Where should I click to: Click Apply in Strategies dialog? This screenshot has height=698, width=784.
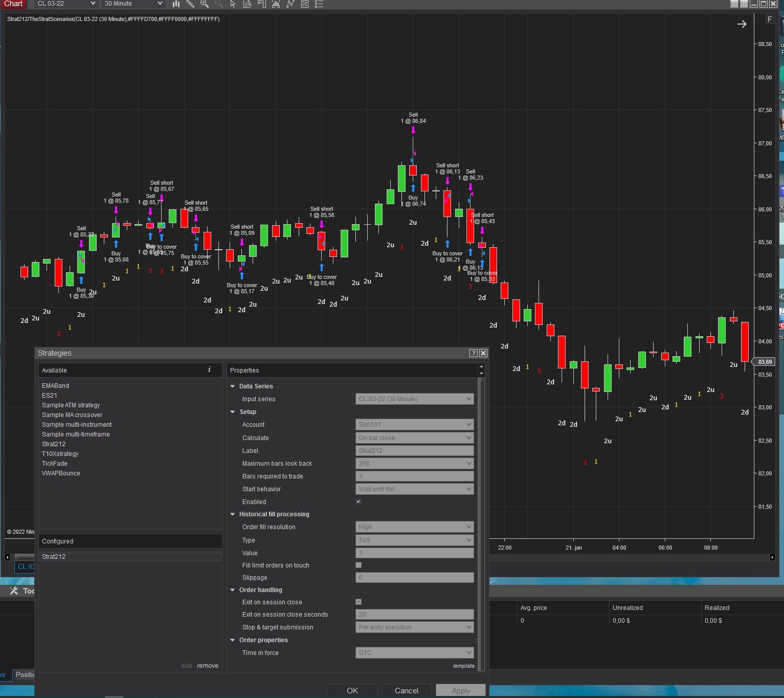point(461,690)
